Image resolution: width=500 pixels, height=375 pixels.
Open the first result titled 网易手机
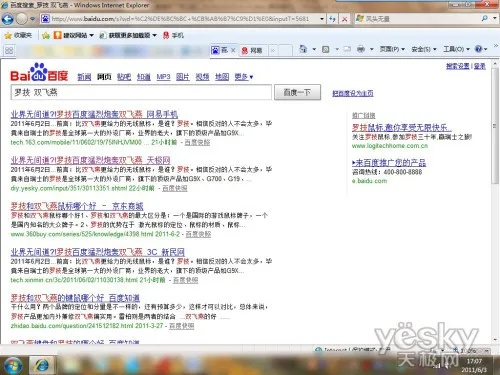point(94,114)
